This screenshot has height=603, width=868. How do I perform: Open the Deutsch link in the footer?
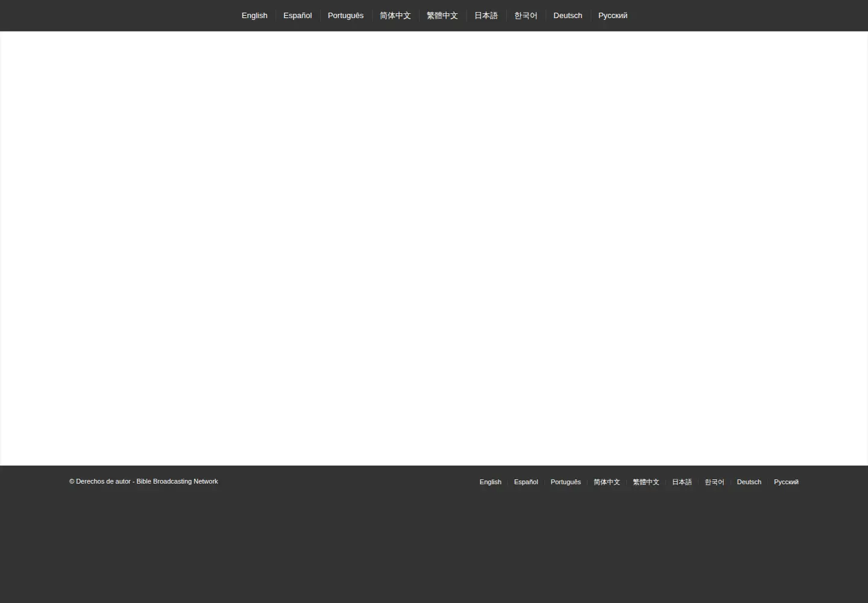pyautogui.click(x=749, y=482)
